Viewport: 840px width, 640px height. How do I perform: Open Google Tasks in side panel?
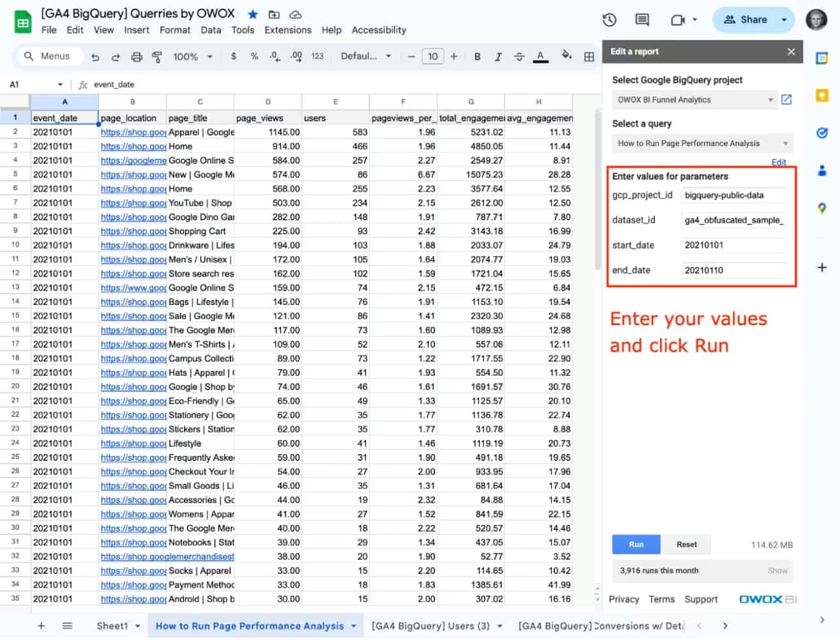click(822, 133)
